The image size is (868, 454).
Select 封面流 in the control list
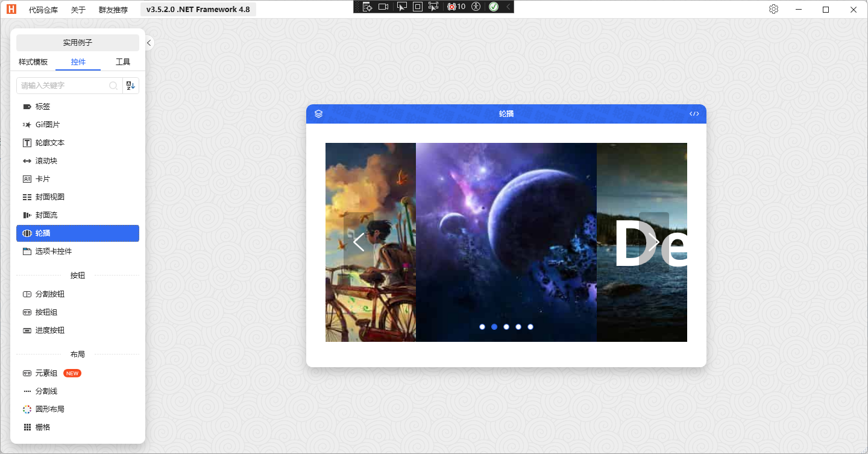pyautogui.click(x=78, y=215)
